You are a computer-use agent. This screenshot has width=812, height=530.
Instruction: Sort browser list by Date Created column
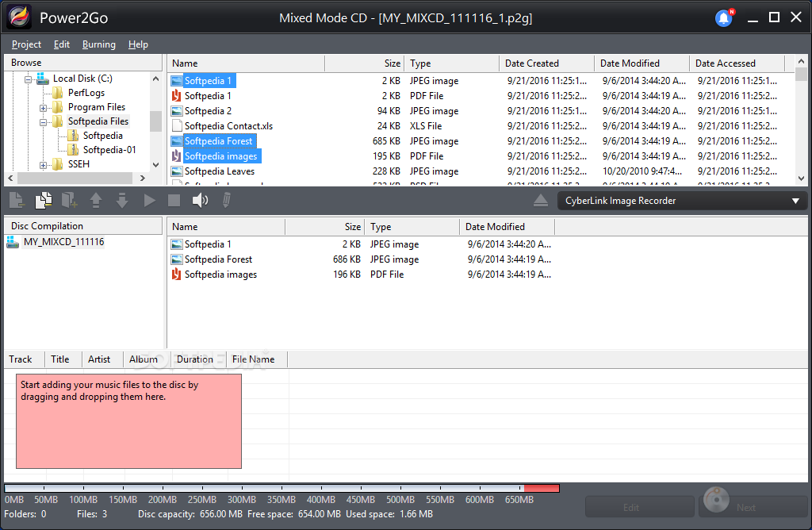click(547, 63)
